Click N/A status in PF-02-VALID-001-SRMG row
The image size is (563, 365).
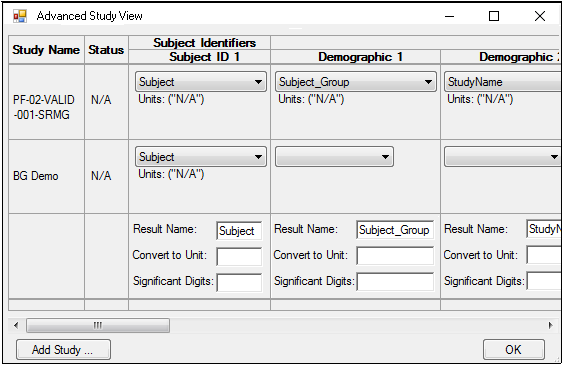point(101,100)
